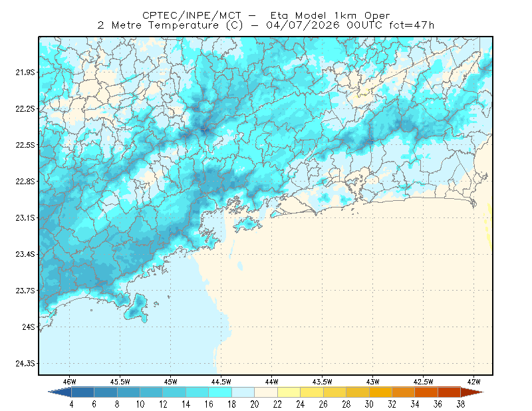
Task: Click the 23.1S latitude label
Action: [x=25, y=217]
